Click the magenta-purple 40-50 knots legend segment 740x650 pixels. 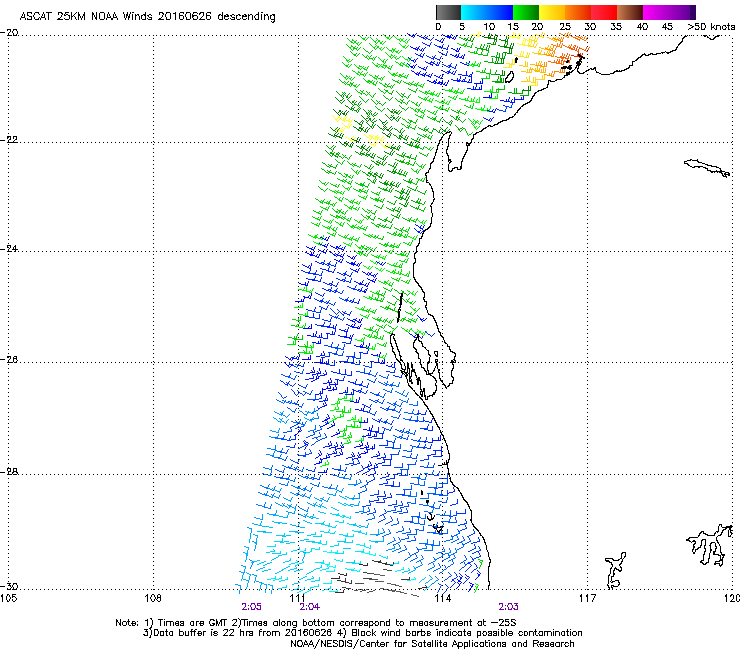tap(669, 12)
